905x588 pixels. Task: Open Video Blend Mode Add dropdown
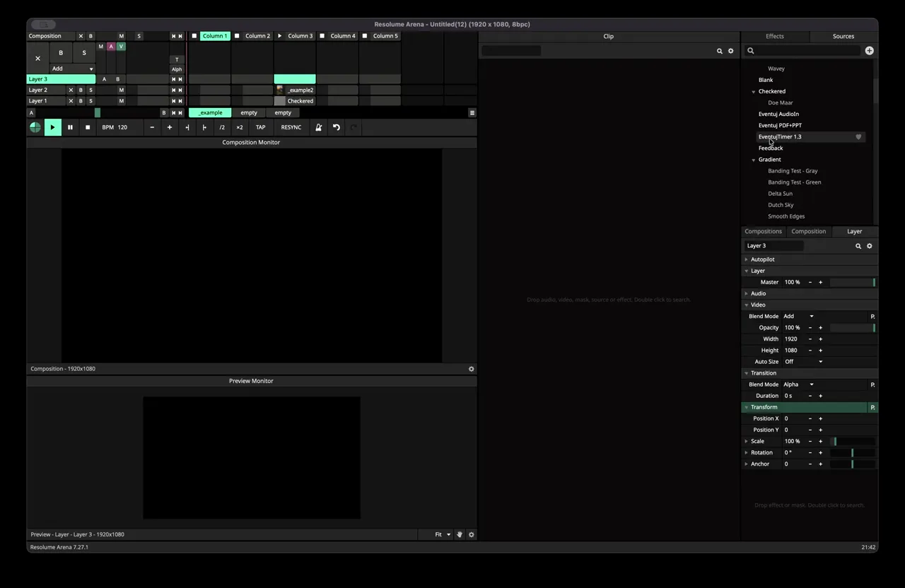pos(799,317)
